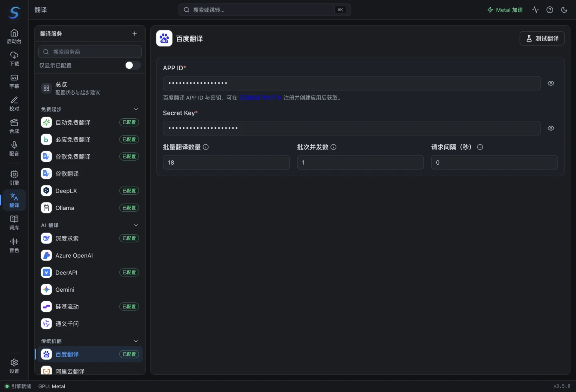Select the DeerAPI service

pyautogui.click(x=90, y=273)
